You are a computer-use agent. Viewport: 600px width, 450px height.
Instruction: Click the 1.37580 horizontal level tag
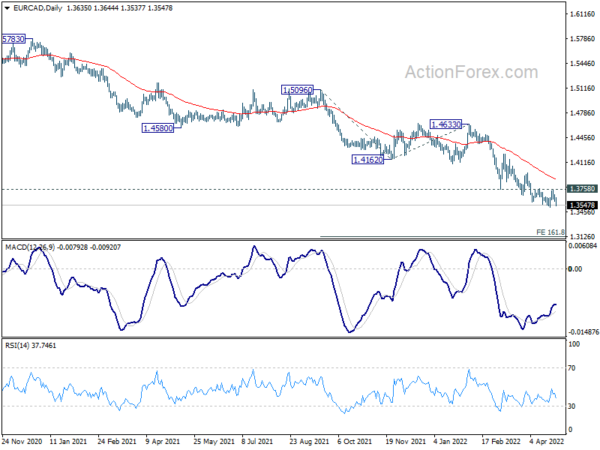click(x=582, y=189)
